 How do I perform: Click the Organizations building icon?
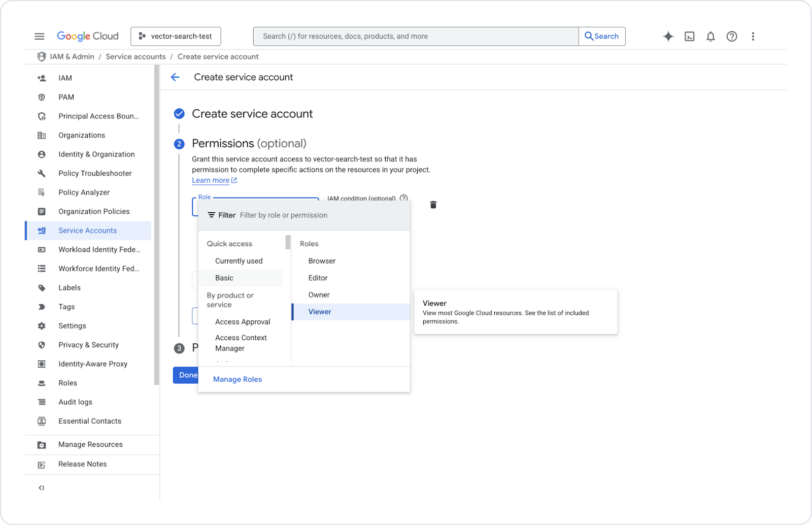click(x=42, y=136)
